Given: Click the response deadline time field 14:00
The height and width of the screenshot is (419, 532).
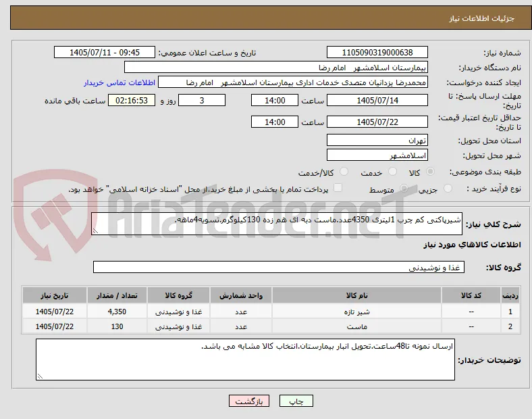Looking at the screenshot, I should 275,101.
